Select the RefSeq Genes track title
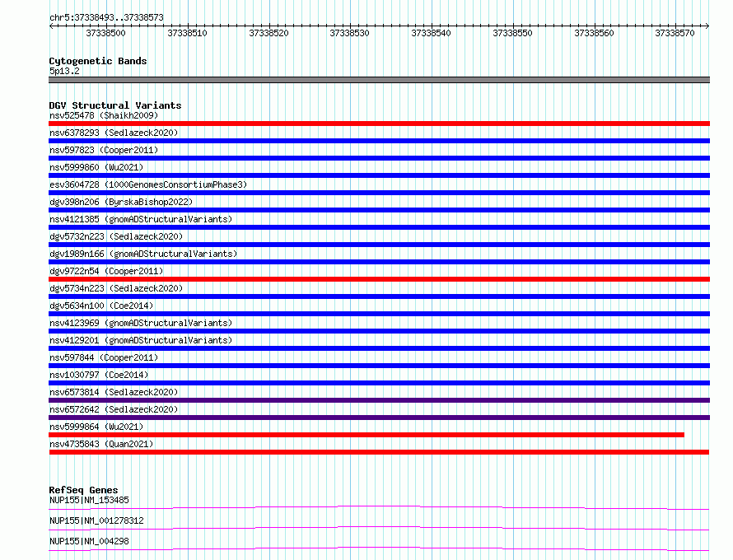This screenshot has height=560, width=733. coord(84,490)
